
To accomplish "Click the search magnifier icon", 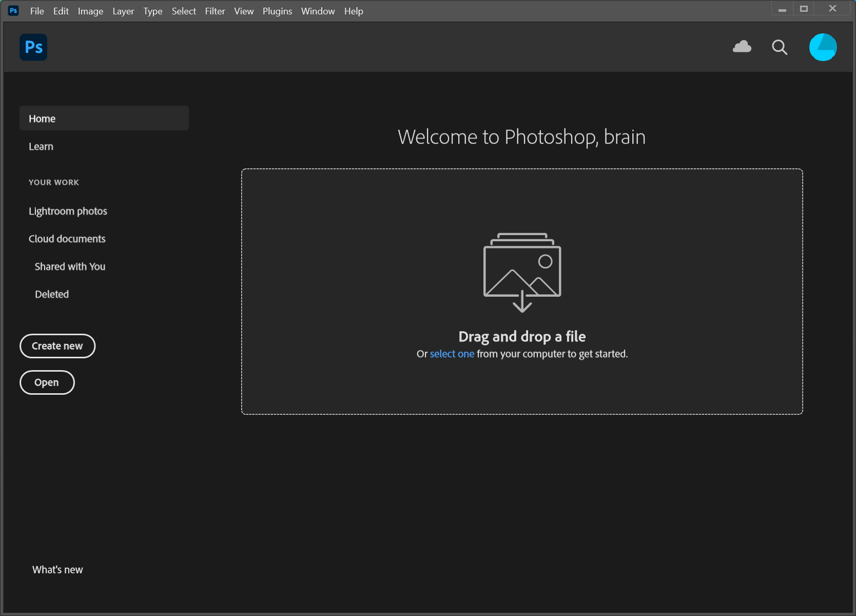I will (x=780, y=47).
